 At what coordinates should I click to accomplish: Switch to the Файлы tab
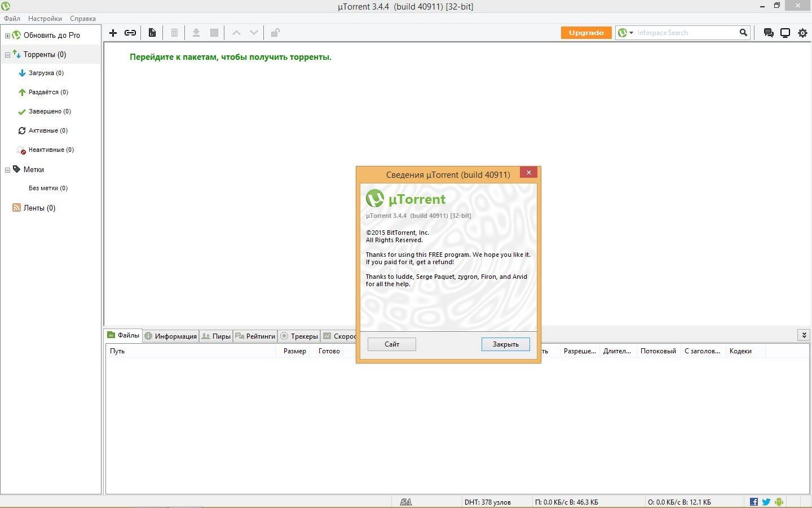tap(123, 335)
